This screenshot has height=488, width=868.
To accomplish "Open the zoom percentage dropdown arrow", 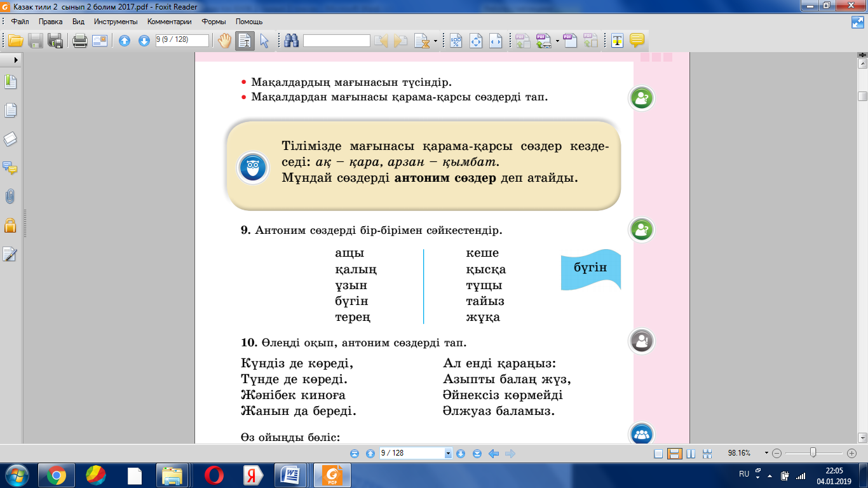I will pos(766,454).
